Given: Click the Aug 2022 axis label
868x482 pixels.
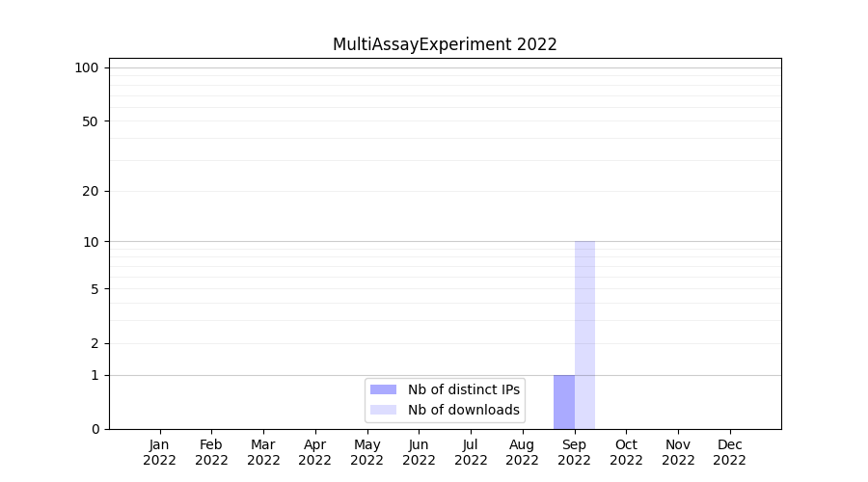Looking at the screenshot, I should [x=522, y=452].
